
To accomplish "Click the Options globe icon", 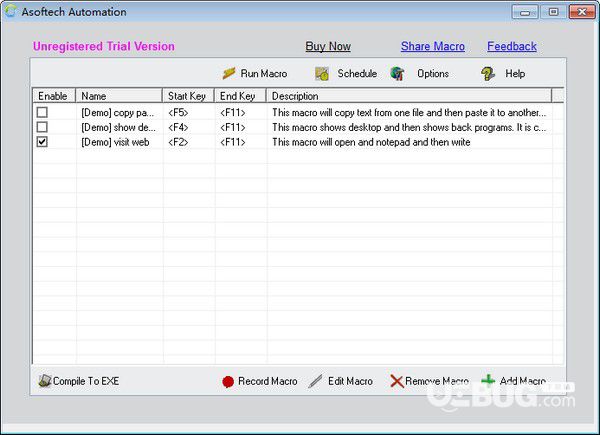I will click(397, 73).
